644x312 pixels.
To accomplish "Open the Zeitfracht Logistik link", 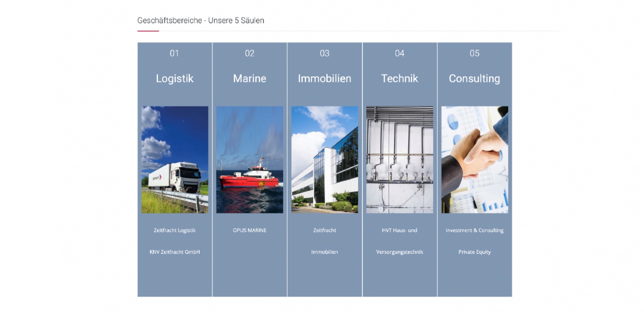I will (x=175, y=230).
